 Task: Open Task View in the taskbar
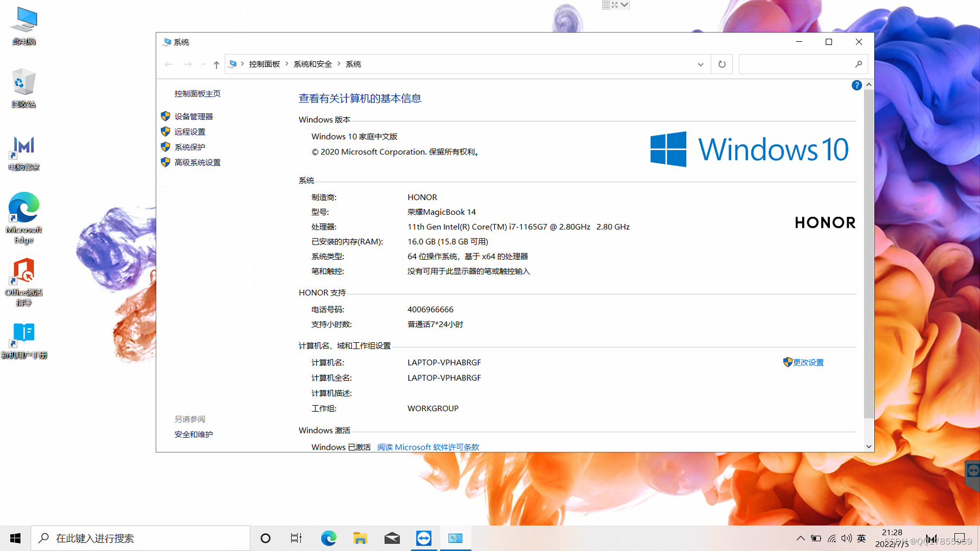tap(296, 538)
